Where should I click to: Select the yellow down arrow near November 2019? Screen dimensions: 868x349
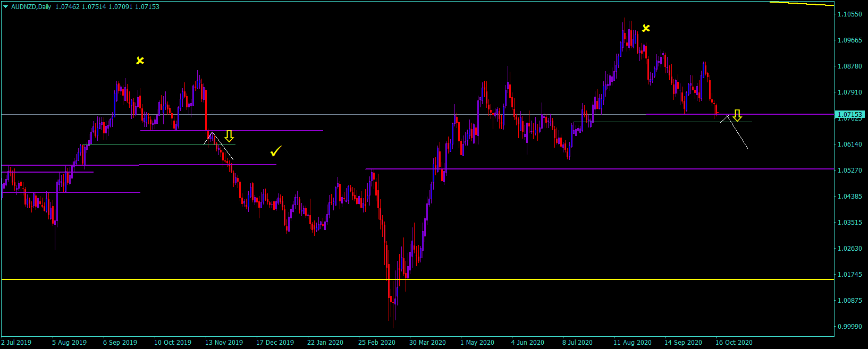[229, 136]
